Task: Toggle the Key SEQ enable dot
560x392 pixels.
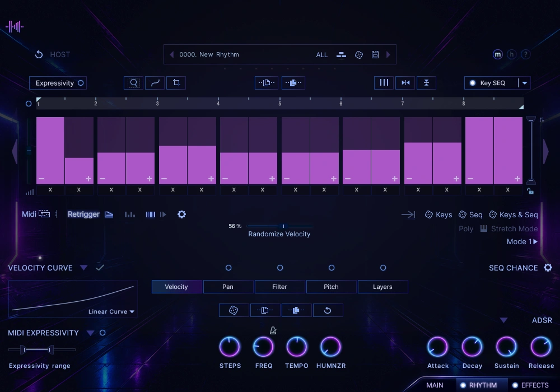Action: [x=473, y=83]
